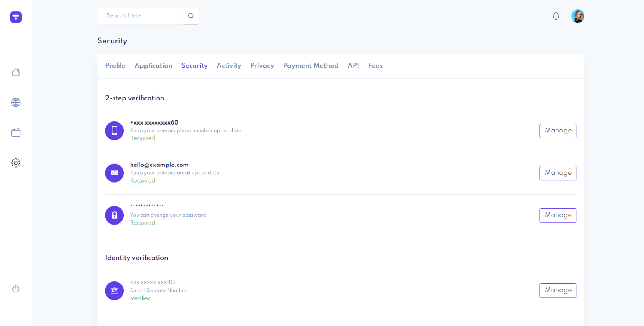The image size is (644, 326).
Task: Manage the Social Security Number
Action: (558, 291)
